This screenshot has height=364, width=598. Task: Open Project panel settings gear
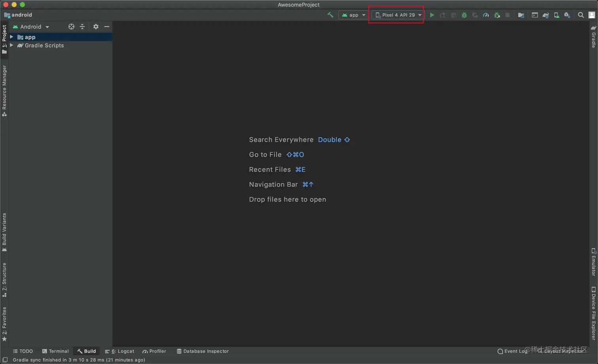point(96,26)
